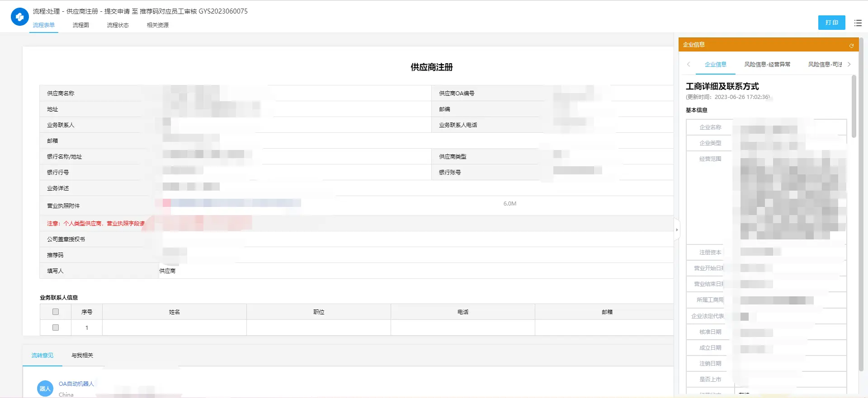Click the 公司盖章授权书 label
Image resolution: width=868 pixels, height=398 pixels.
(x=66, y=239)
